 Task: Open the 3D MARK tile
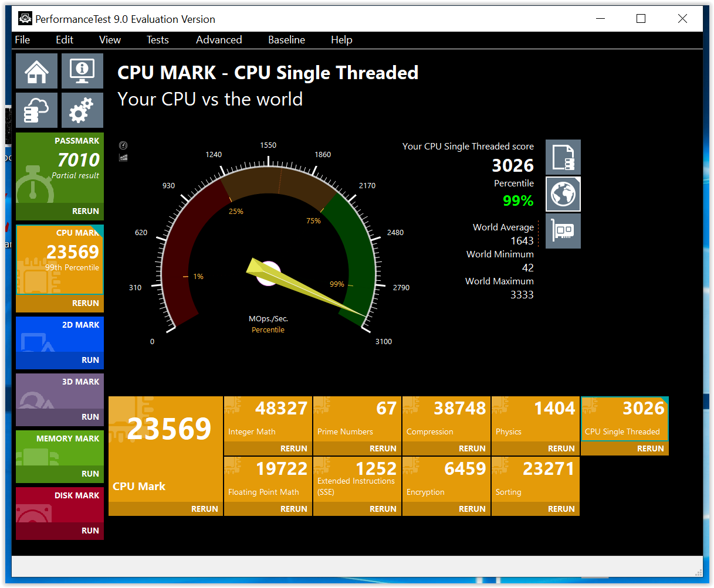tap(60, 391)
